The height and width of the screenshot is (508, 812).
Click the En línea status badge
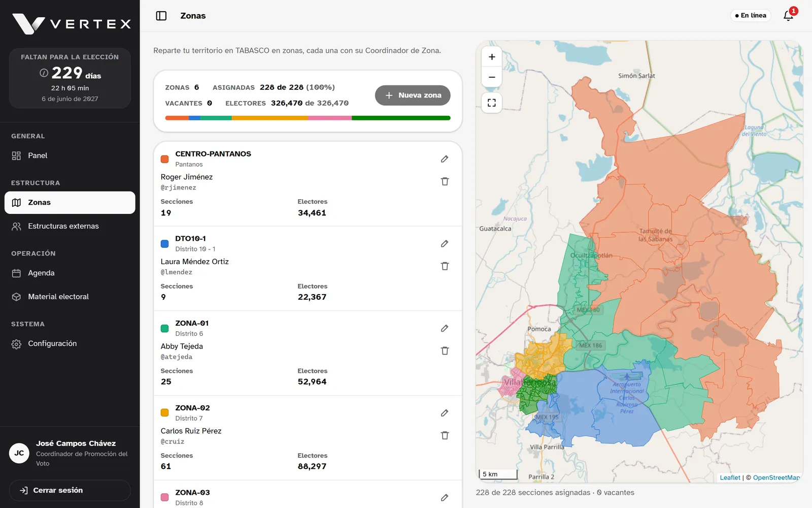[751, 16]
